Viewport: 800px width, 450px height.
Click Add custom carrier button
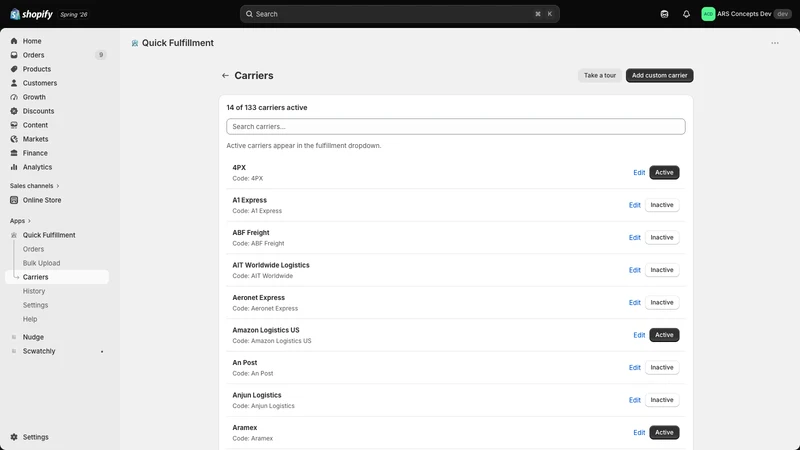pos(659,76)
